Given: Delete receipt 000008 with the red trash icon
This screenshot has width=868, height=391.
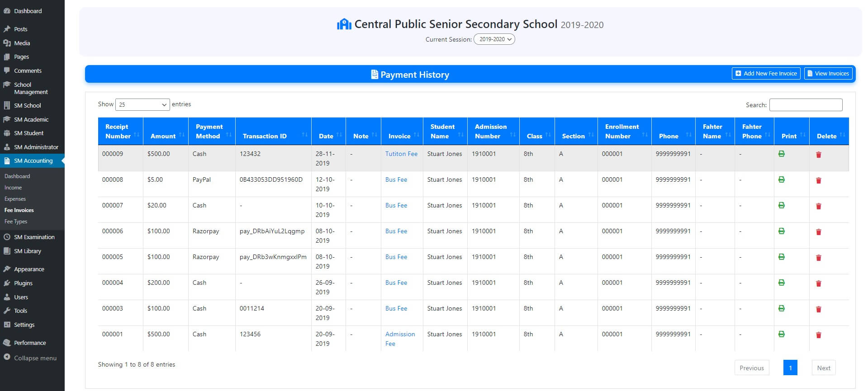Looking at the screenshot, I should 818,180.
